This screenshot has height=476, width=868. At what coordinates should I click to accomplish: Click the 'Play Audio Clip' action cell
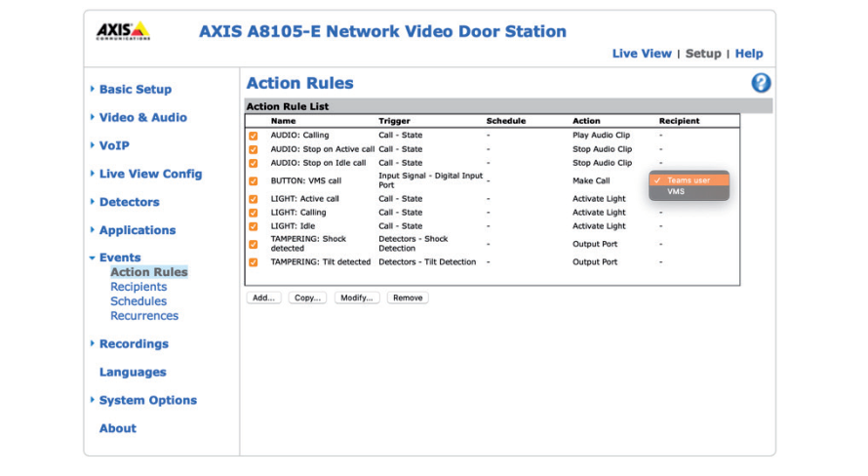(601, 135)
